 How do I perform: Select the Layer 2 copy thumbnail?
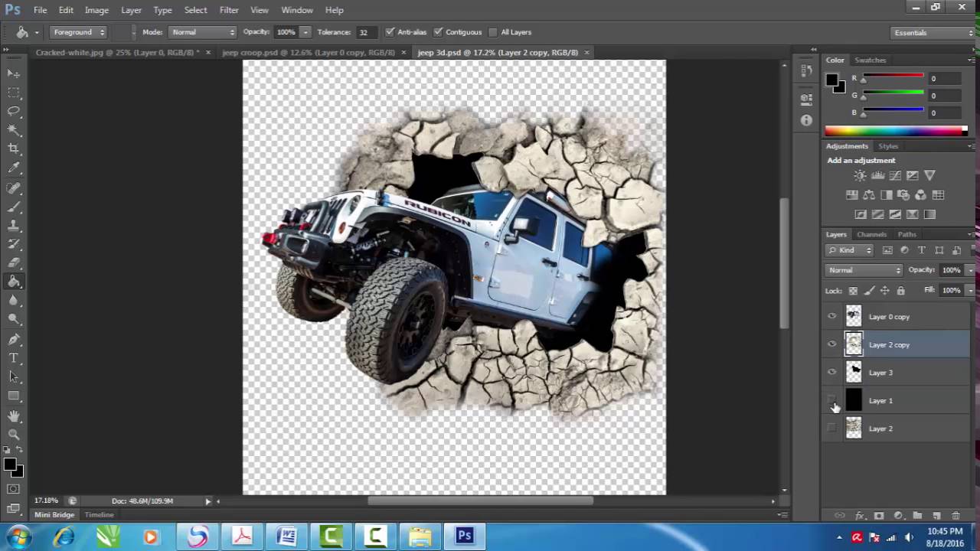point(853,344)
